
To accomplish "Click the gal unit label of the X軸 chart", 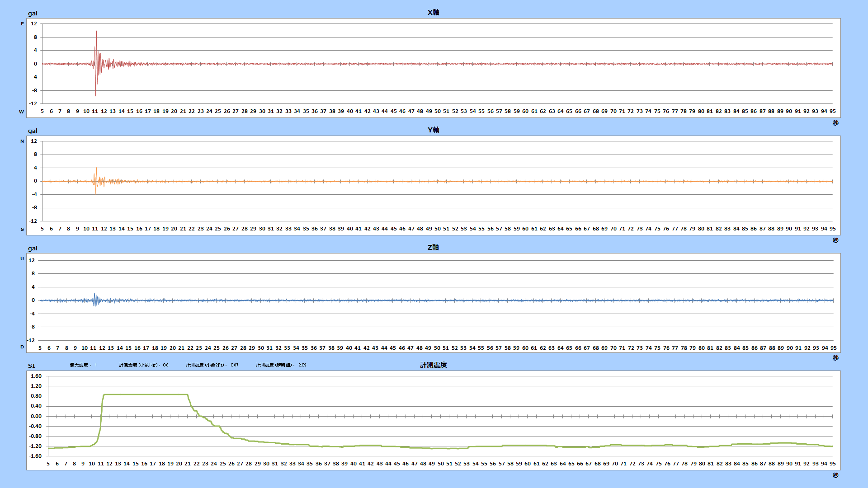I will (33, 13).
